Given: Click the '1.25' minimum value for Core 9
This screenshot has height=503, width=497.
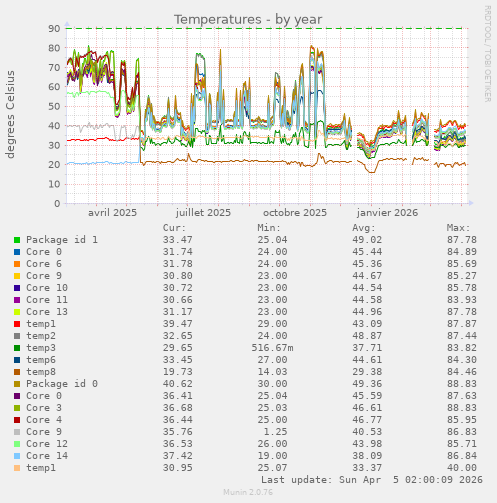Looking at the screenshot, I should click(x=275, y=432).
